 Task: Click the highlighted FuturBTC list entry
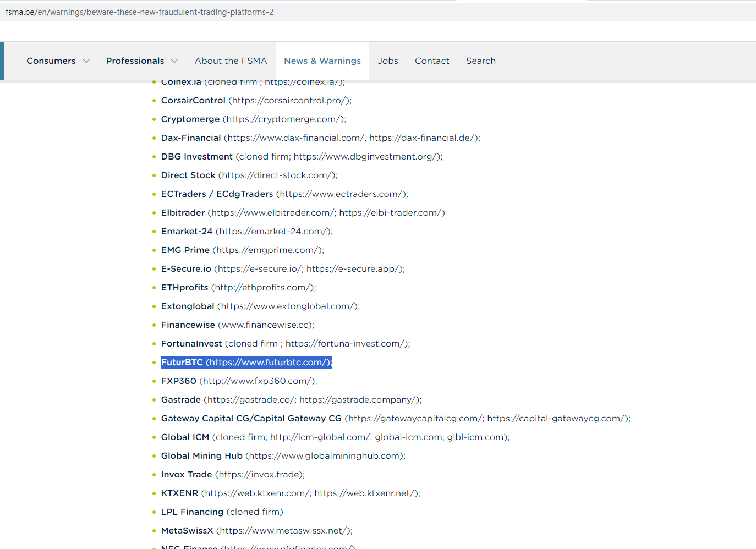click(246, 363)
